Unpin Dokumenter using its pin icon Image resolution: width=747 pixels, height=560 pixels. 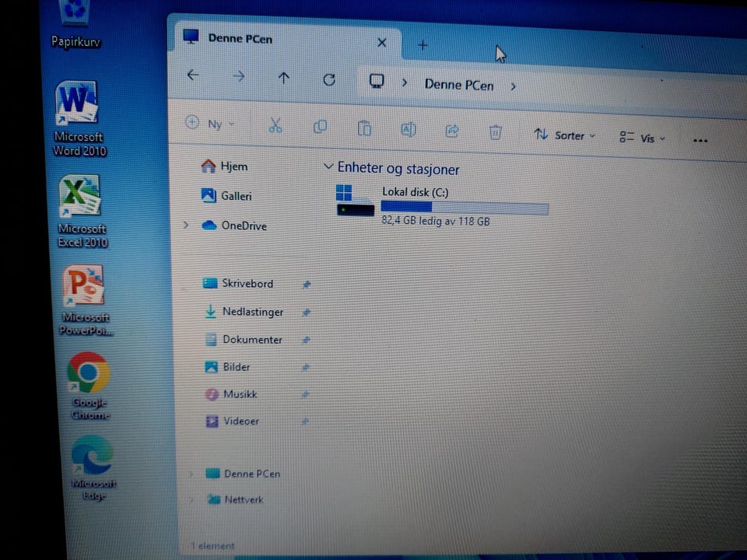[307, 340]
